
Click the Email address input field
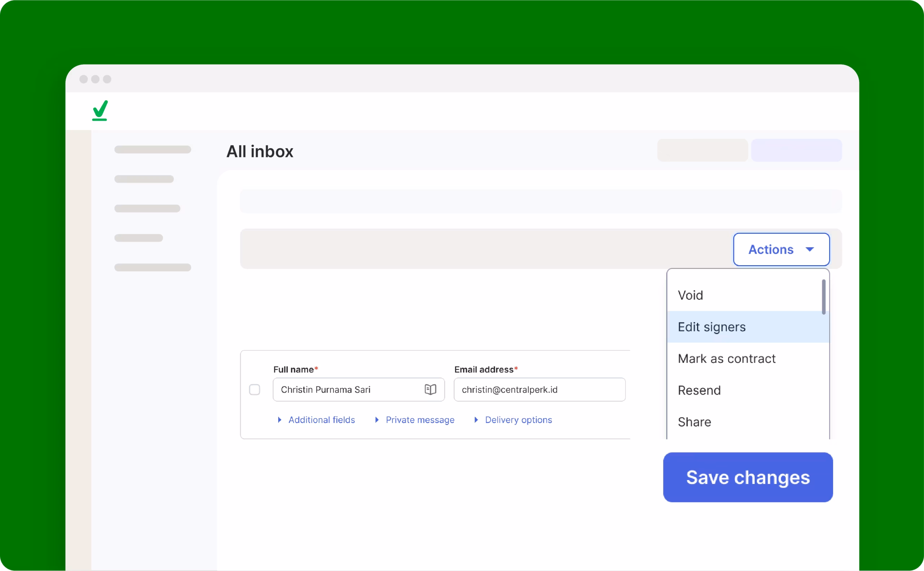(x=539, y=389)
